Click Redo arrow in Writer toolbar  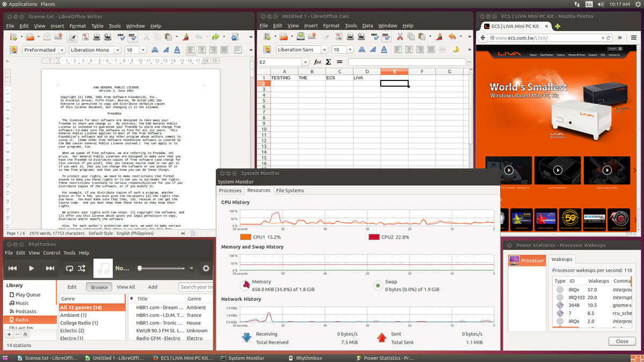[215, 36]
